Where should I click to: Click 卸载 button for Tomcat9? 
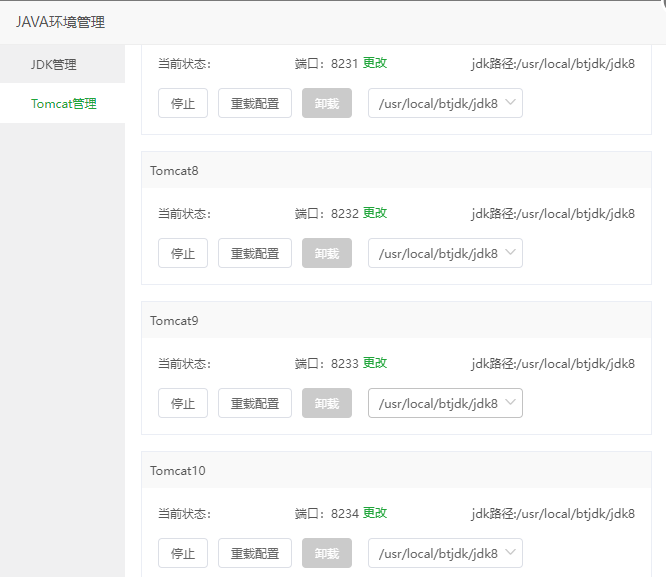(x=327, y=403)
